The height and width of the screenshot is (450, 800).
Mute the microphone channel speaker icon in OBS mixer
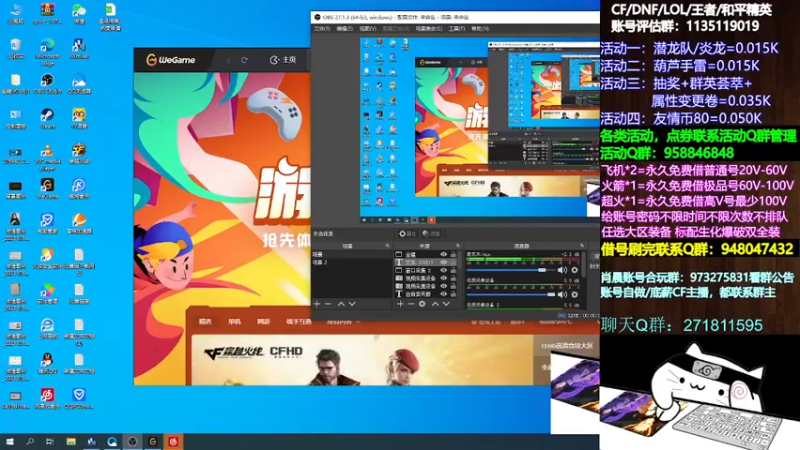coord(562,270)
